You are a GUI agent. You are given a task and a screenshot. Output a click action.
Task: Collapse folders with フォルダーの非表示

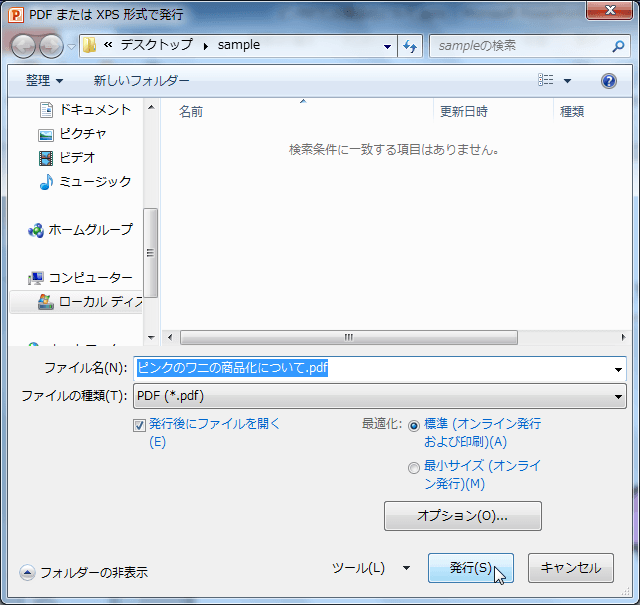(84, 572)
